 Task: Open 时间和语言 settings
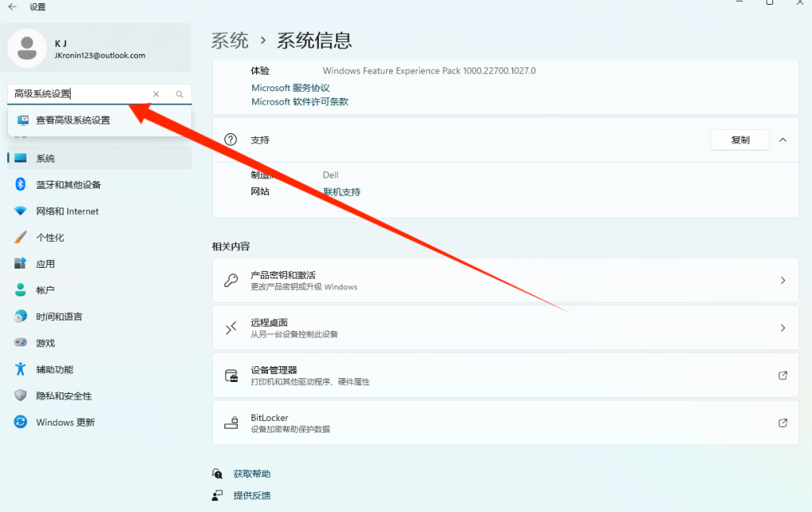59,316
